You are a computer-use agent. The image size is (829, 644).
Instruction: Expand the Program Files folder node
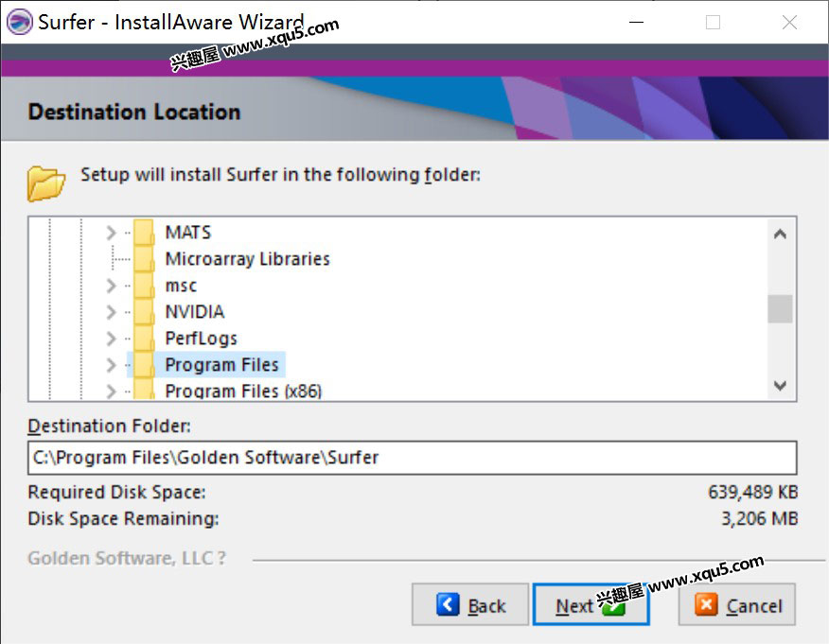111,364
